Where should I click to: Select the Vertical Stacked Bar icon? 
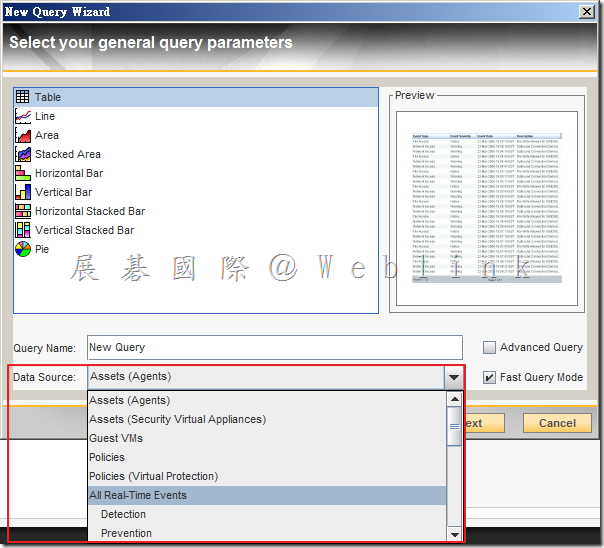(24, 230)
